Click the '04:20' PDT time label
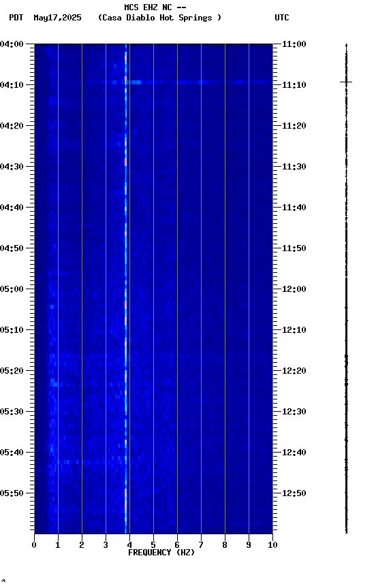This screenshot has width=376, height=588. tap(12, 126)
